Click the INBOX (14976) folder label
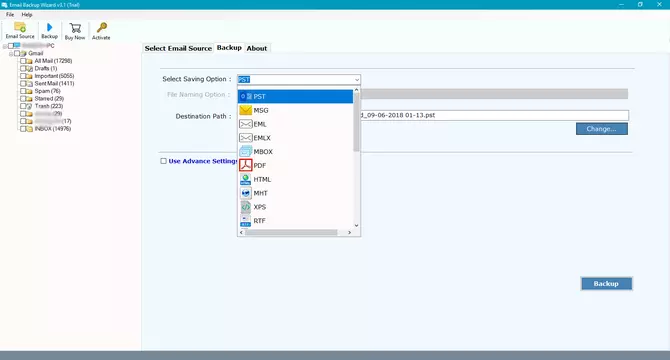This screenshot has width=670, height=360. (x=53, y=129)
